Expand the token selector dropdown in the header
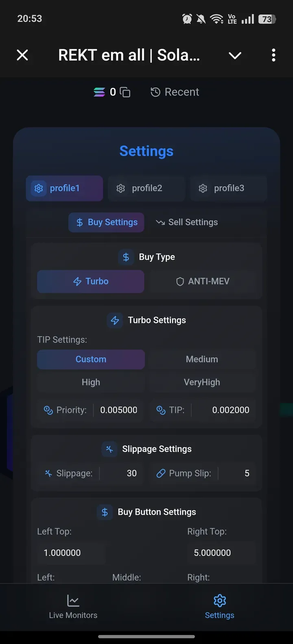The height and width of the screenshot is (644, 293). 235,55
